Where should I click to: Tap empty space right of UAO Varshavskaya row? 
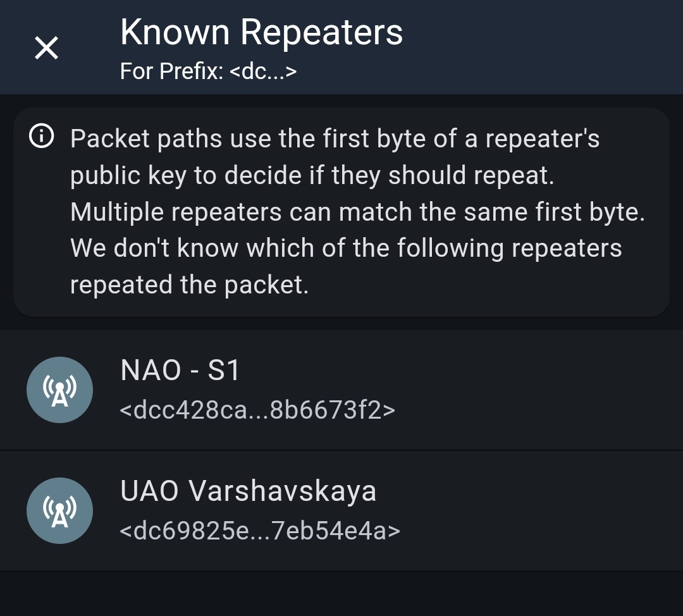538,510
